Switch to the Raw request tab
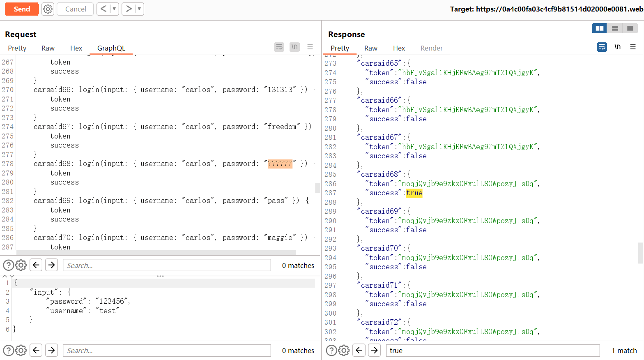The height and width of the screenshot is (360, 644). click(48, 48)
